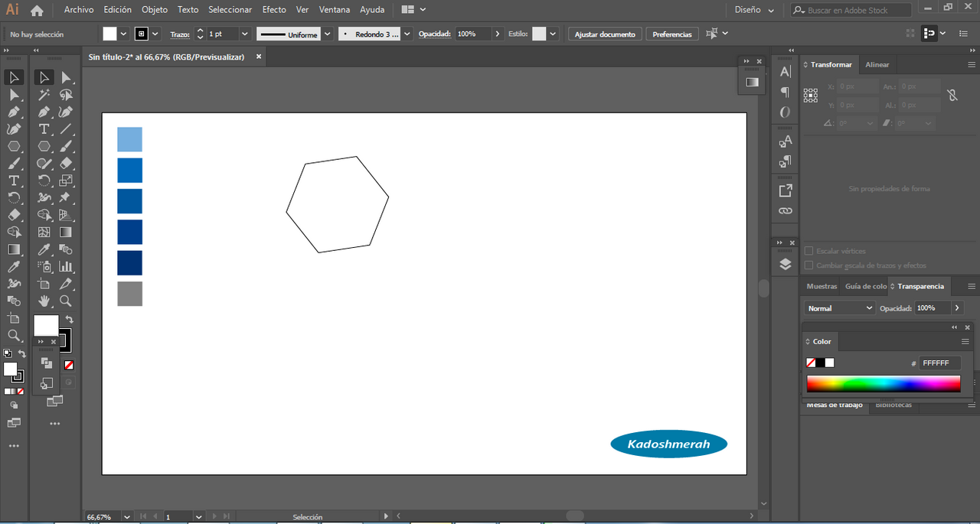Open the zoom level dropdown in status bar
This screenshot has width=980, height=524.
pyautogui.click(x=126, y=517)
